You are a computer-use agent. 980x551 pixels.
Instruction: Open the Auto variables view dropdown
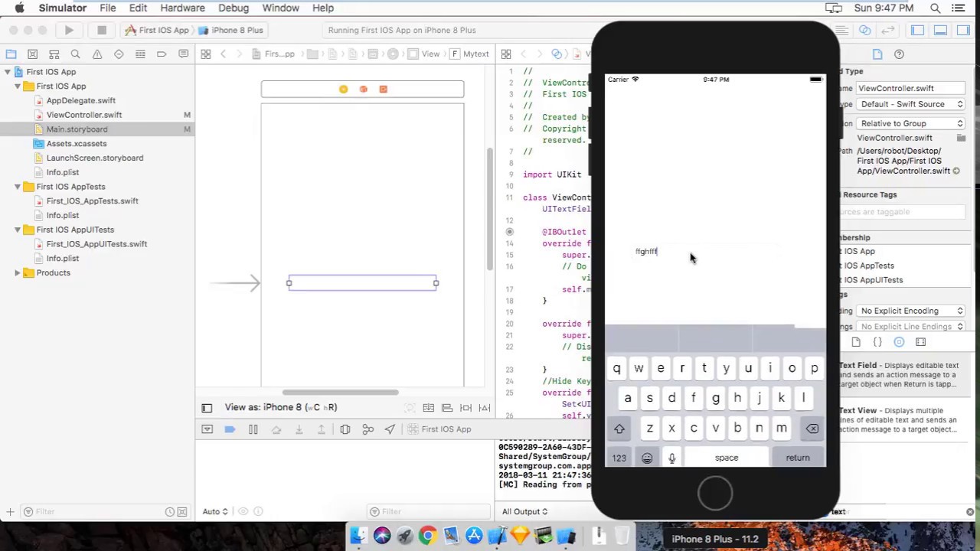tap(215, 512)
